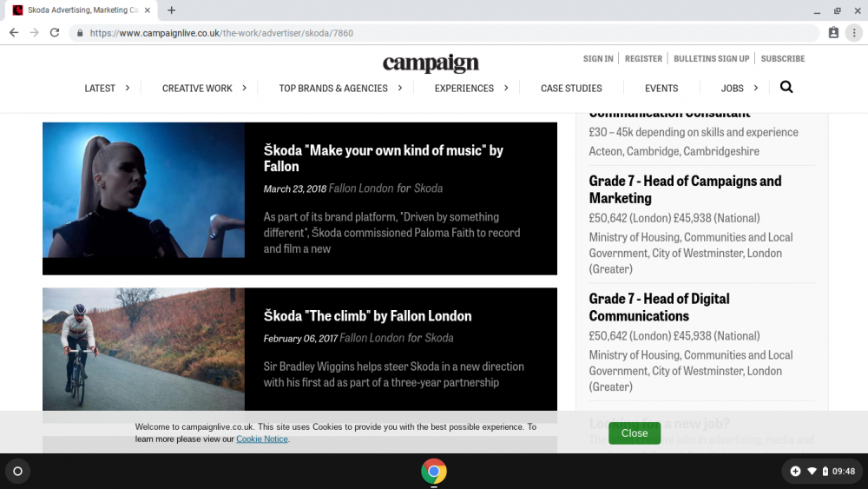
Task: Click the "March 23, 2018" date
Action: 295,188
